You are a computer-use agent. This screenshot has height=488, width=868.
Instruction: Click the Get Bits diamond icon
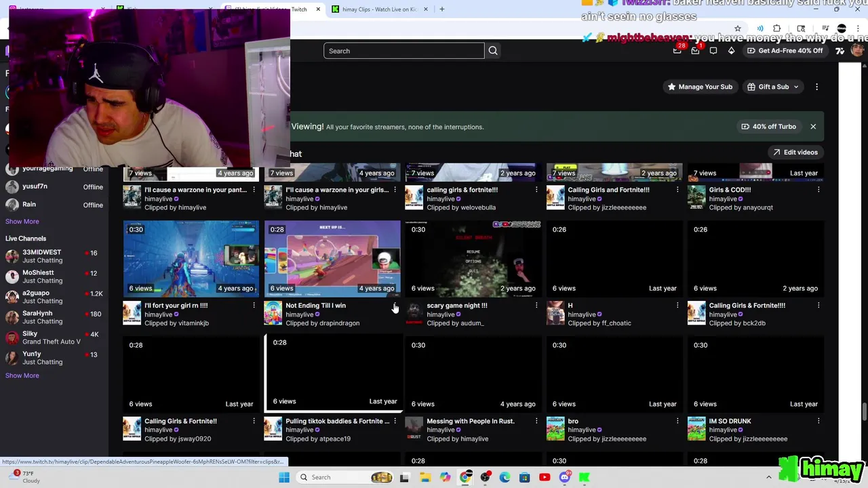point(731,51)
